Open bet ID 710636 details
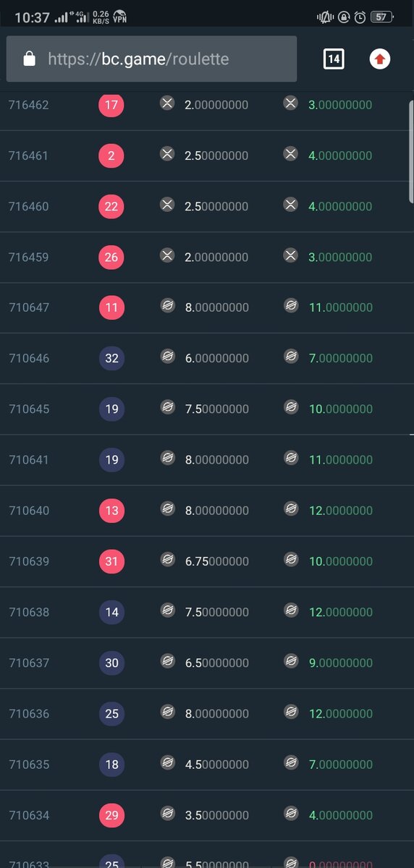 (x=29, y=713)
